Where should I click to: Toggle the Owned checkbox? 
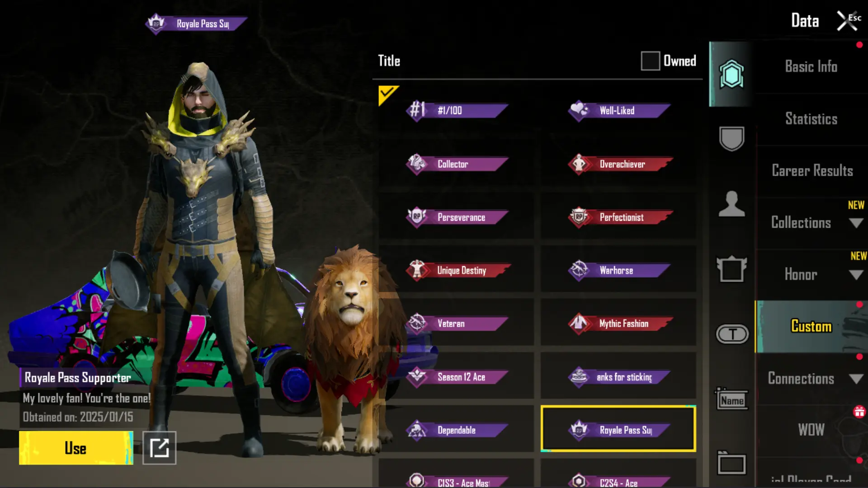pos(650,61)
